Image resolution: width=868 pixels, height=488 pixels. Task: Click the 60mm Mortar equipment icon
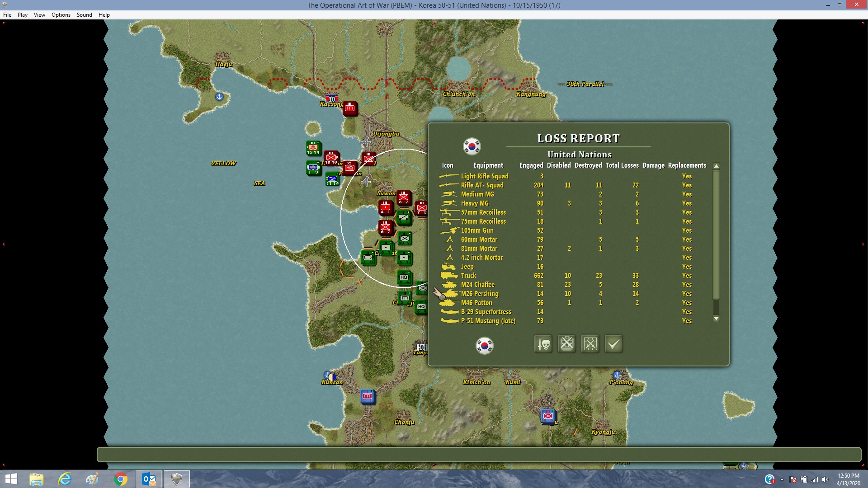point(449,239)
